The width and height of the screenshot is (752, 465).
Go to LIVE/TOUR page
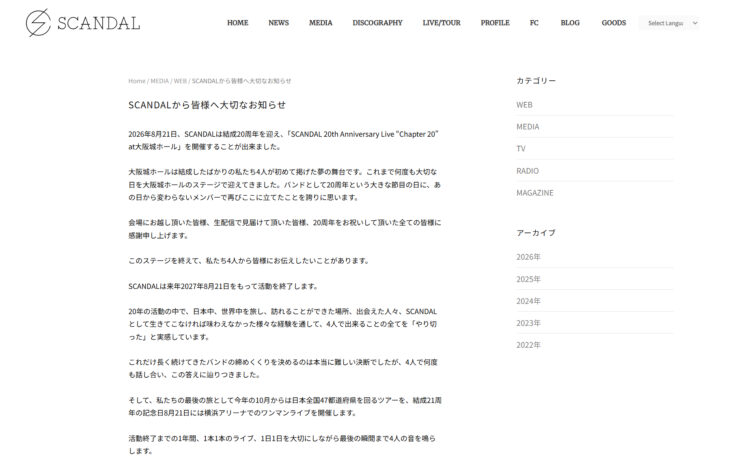[x=441, y=23]
